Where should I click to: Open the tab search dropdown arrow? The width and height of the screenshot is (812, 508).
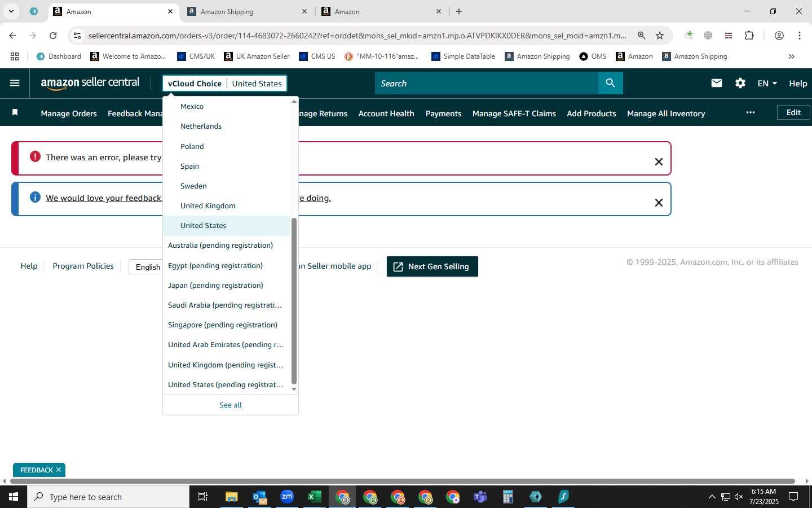point(11,11)
